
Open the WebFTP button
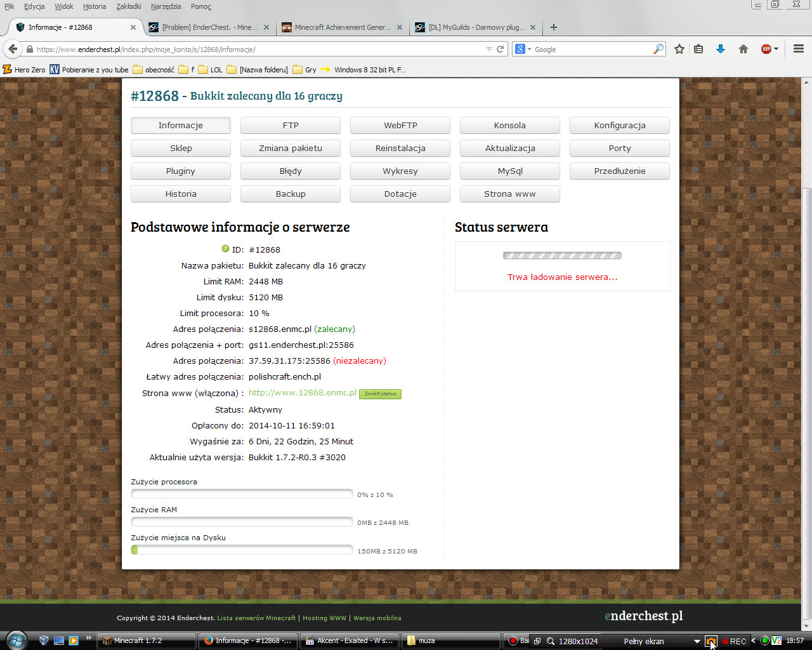pos(400,125)
